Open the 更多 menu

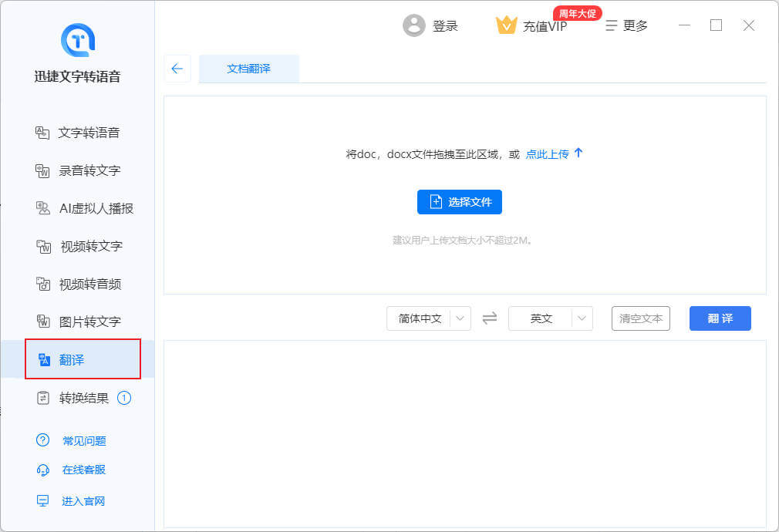pyautogui.click(x=627, y=25)
